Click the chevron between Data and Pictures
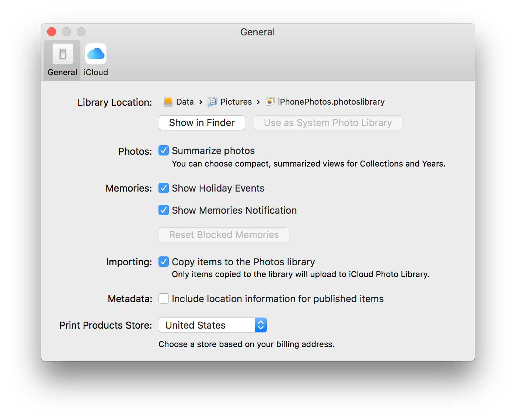516x420 pixels. pos(201,102)
